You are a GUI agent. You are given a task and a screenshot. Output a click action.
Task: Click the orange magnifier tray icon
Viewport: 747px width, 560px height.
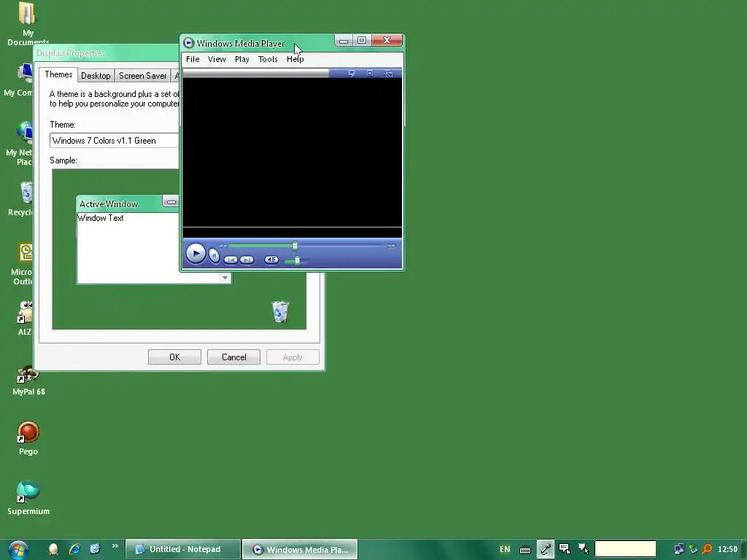(x=708, y=549)
